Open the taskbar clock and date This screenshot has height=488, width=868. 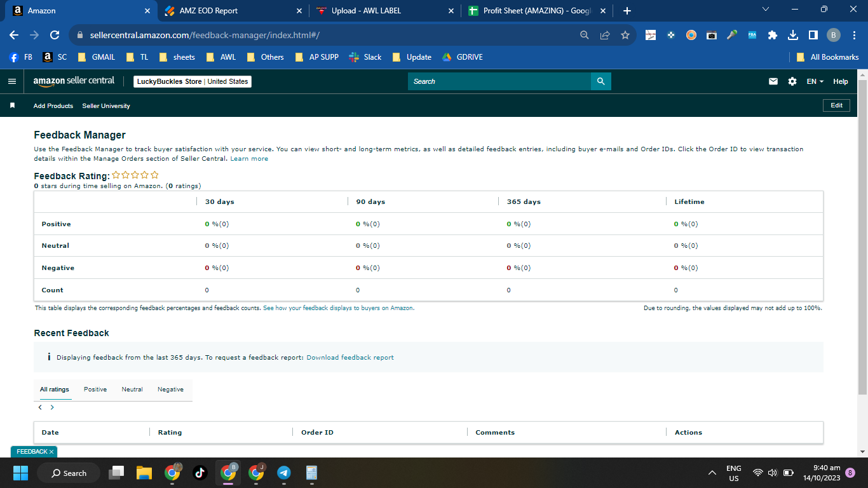pos(822,473)
